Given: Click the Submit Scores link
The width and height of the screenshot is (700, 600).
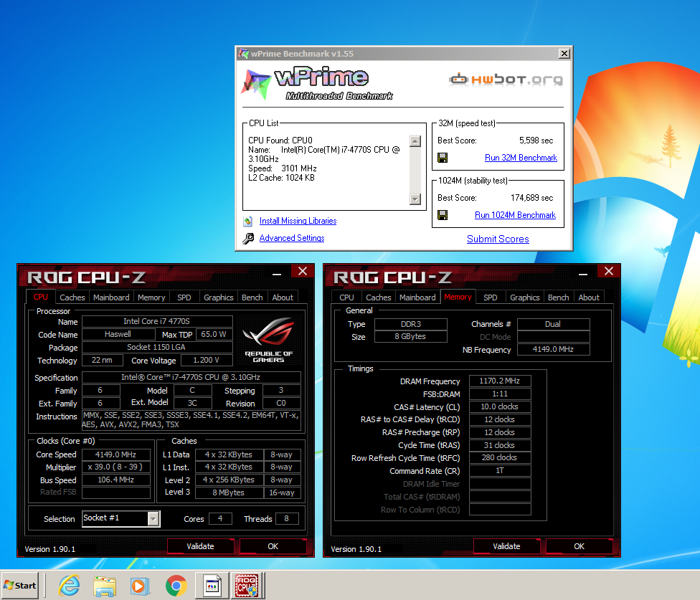Looking at the screenshot, I should coord(498,239).
